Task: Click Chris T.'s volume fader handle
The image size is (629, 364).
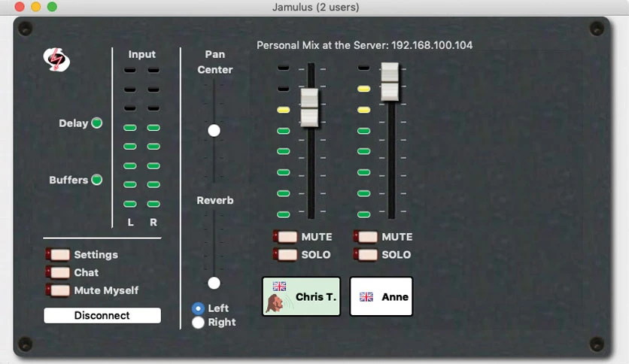Action: pyautogui.click(x=310, y=108)
